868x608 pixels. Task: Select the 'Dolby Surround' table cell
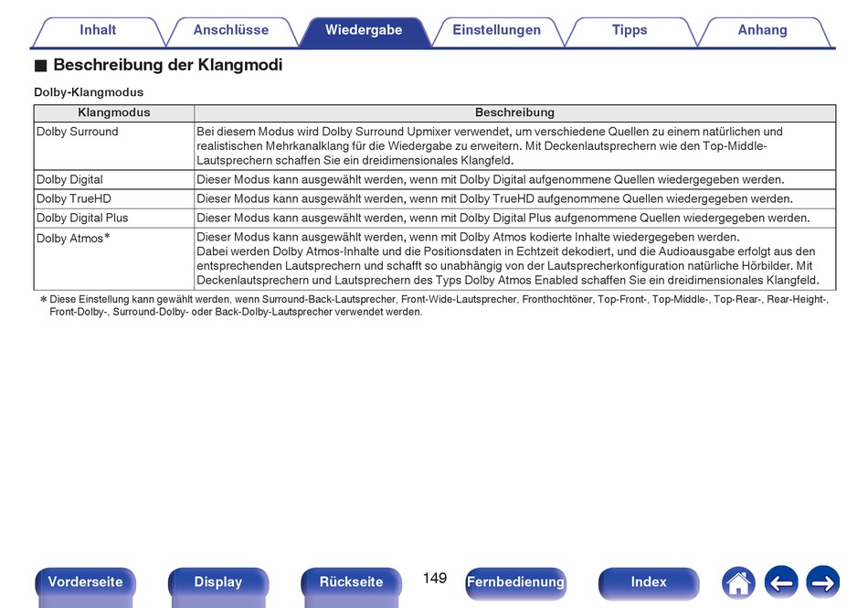114,146
